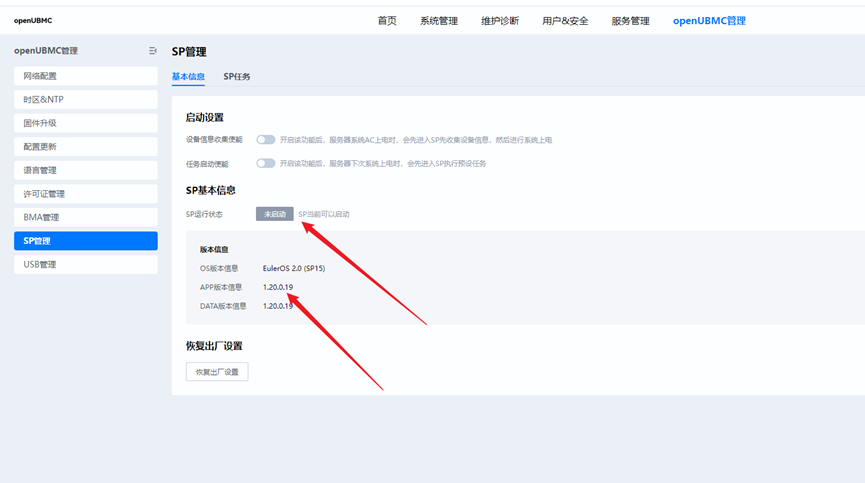Open the 用户&安全 menu
865x483 pixels.
point(565,21)
